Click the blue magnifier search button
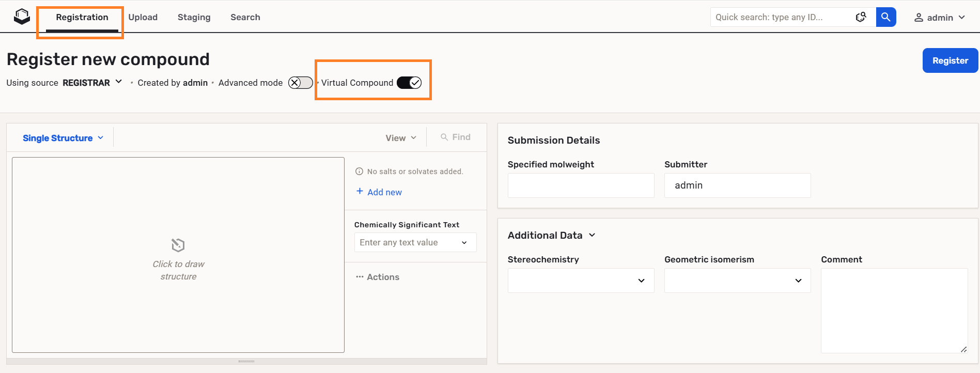The width and height of the screenshot is (980, 373). pos(886,17)
